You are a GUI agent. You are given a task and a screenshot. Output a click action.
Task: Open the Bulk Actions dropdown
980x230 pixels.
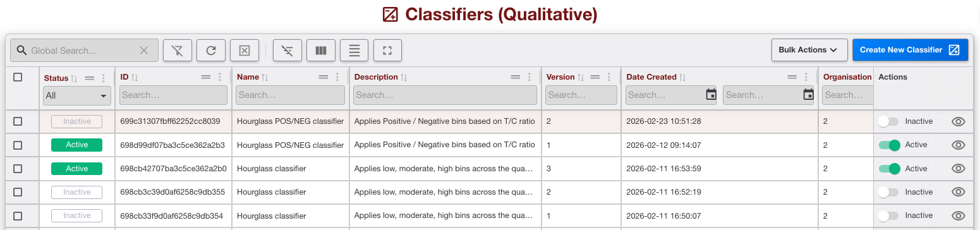pos(808,50)
